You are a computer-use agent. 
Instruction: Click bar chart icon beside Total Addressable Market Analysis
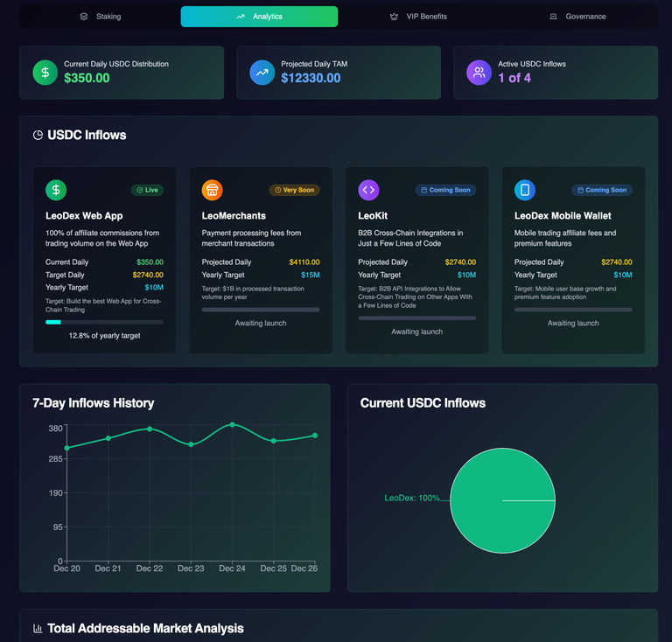point(38,628)
